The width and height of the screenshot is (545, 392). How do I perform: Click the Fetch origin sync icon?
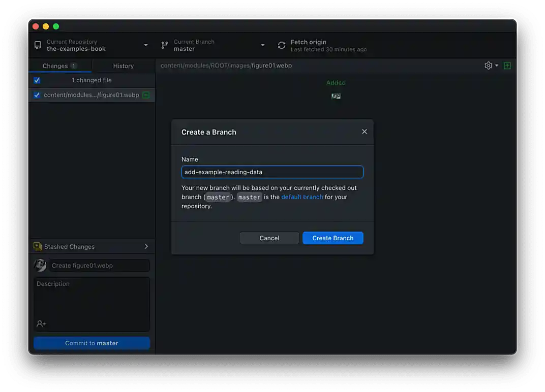click(x=282, y=45)
